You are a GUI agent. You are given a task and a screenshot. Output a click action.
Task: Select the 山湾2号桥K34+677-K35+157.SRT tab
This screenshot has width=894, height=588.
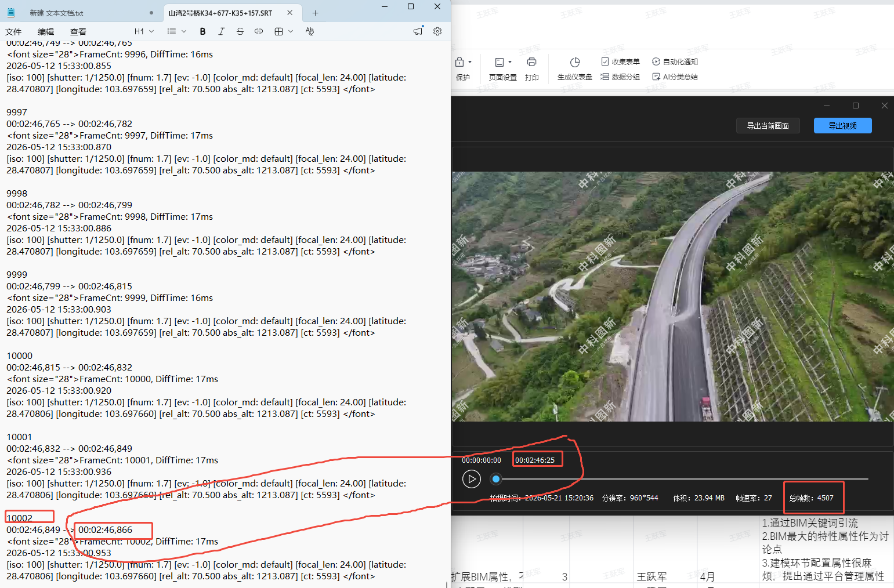click(220, 13)
